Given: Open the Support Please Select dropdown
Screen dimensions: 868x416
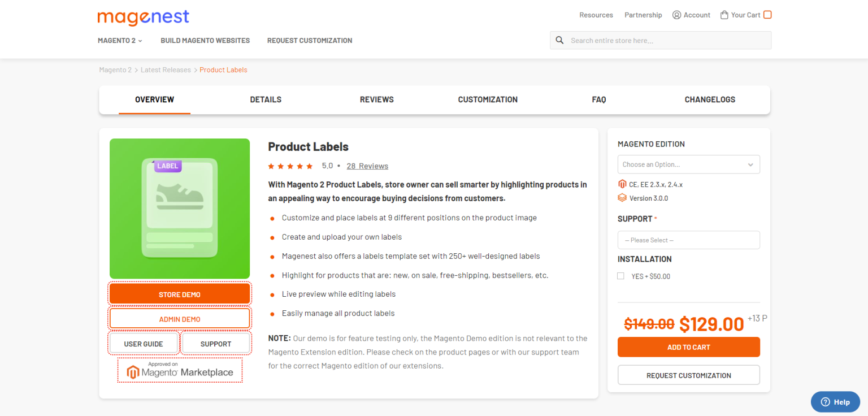Looking at the screenshot, I should [x=688, y=240].
